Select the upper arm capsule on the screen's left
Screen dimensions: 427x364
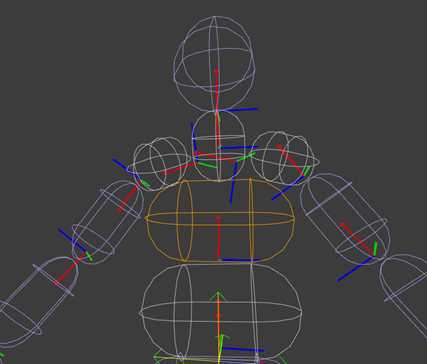(108, 222)
